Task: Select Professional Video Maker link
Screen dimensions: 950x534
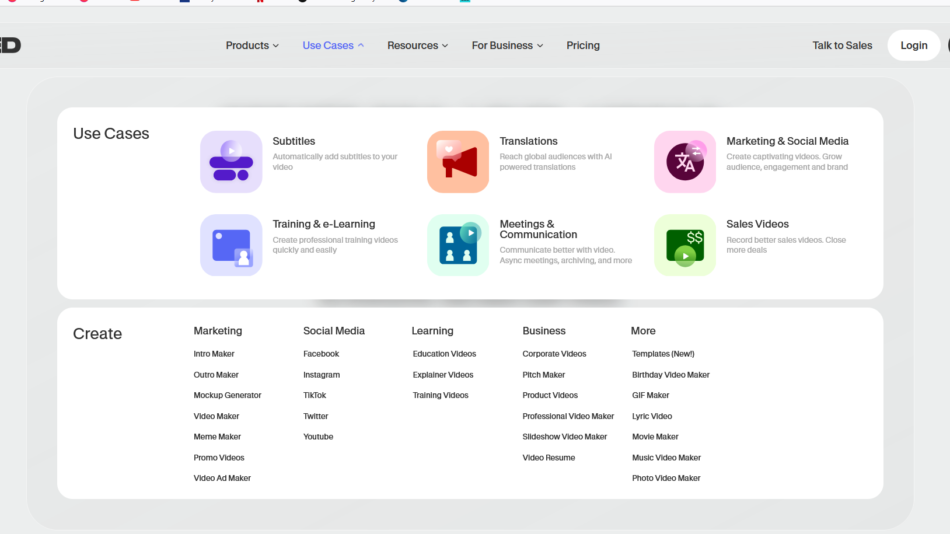Action: [x=568, y=416]
